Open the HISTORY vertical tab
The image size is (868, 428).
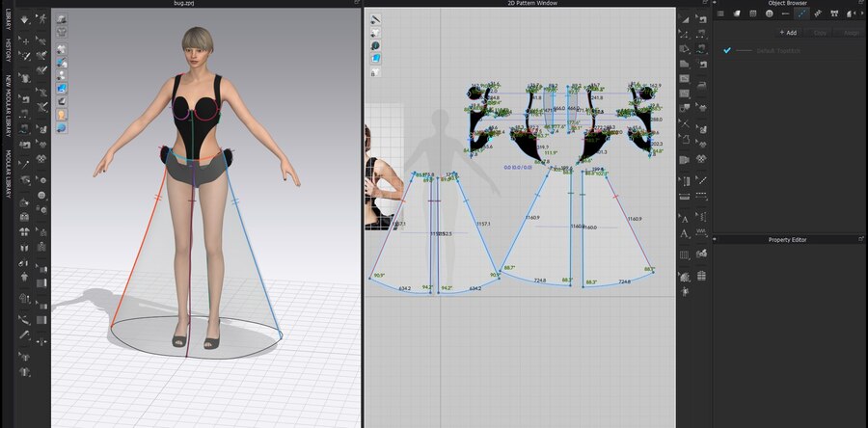point(8,50)
